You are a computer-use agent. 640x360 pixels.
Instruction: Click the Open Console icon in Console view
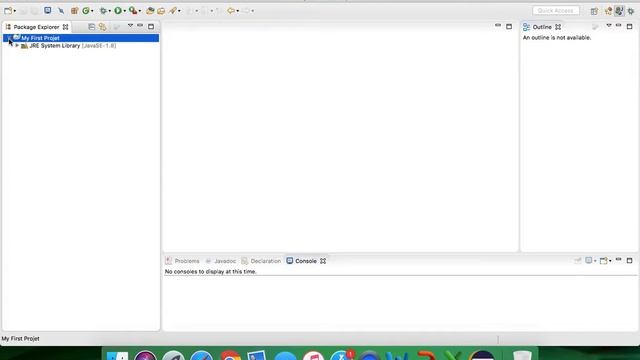603,260
